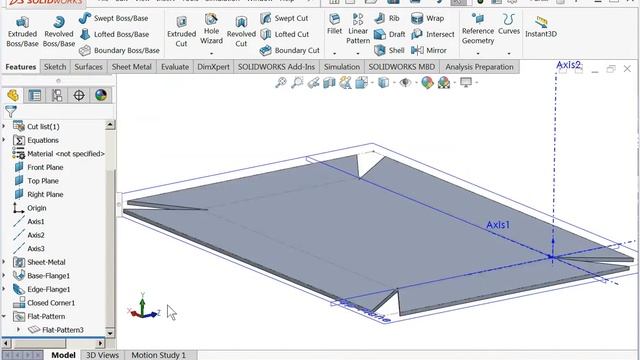Click feature tree scrollbar down arrow
Image resolution: width=640 pixels, height=360 pixels.
(x=110, y=333)
